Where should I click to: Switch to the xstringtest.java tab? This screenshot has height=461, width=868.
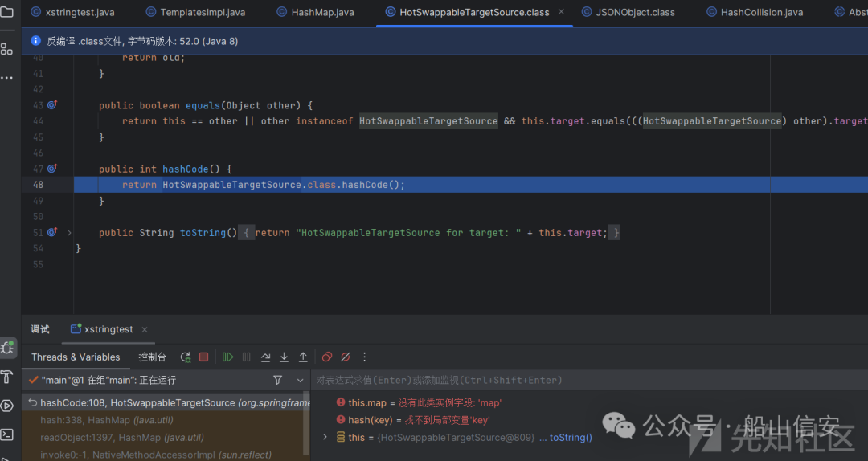click(72, 12)
